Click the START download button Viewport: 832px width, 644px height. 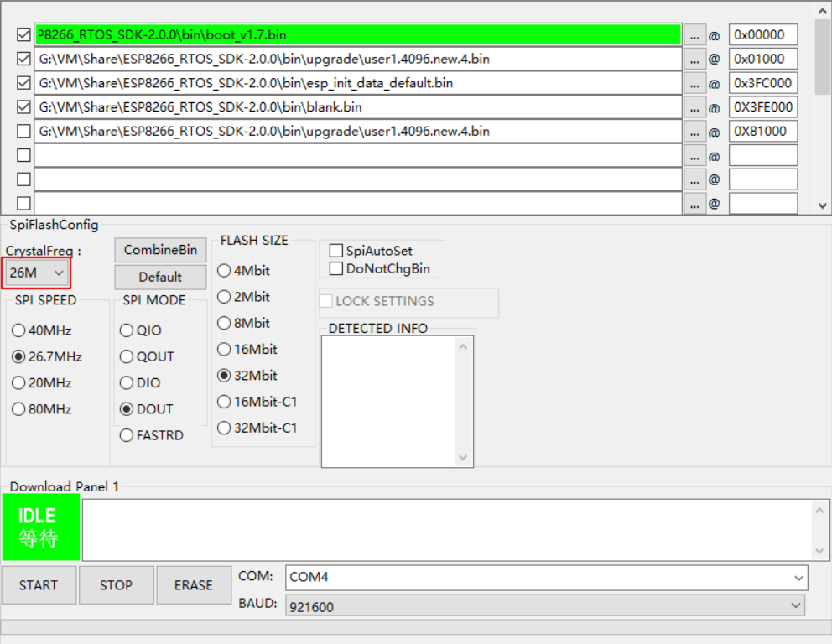(39, 585)
